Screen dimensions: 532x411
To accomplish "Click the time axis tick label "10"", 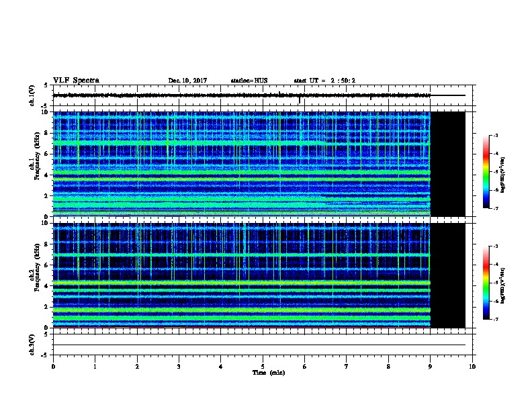I will point(472,366).
